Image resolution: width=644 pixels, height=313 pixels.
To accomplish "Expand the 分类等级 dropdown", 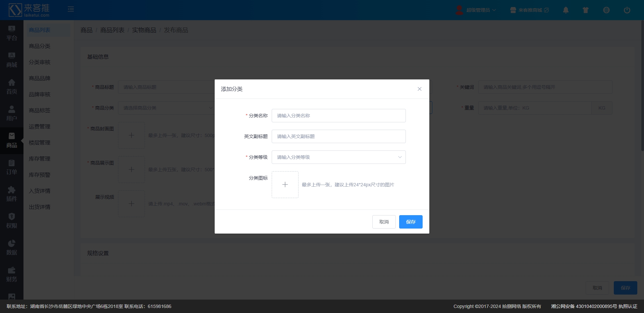I will pos(338,157).
